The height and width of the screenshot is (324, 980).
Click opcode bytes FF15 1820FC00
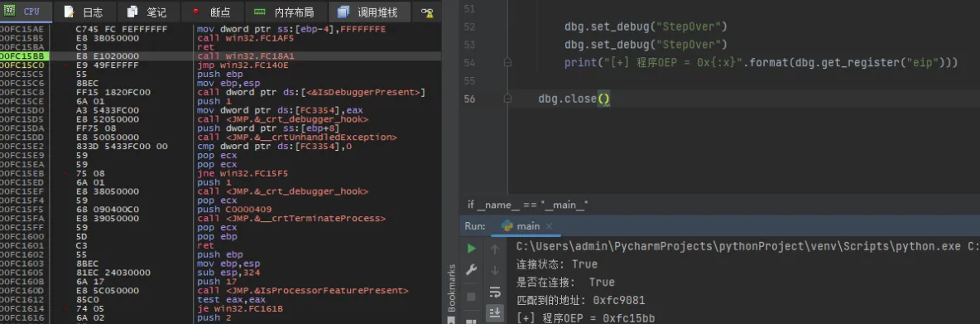(113, 92)
